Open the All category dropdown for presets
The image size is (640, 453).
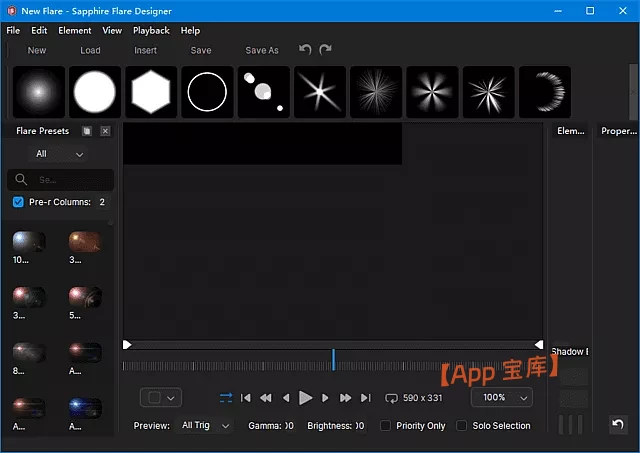click(59, 154)
